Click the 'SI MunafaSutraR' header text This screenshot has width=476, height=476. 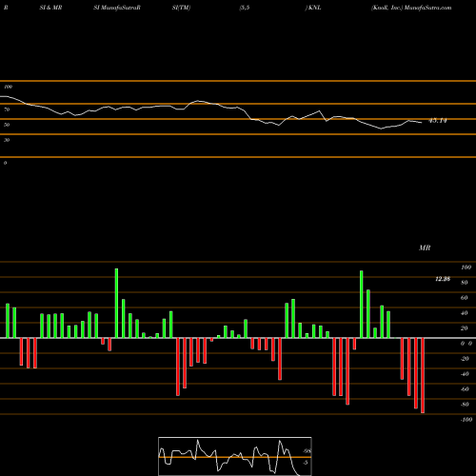coord(117,8)
